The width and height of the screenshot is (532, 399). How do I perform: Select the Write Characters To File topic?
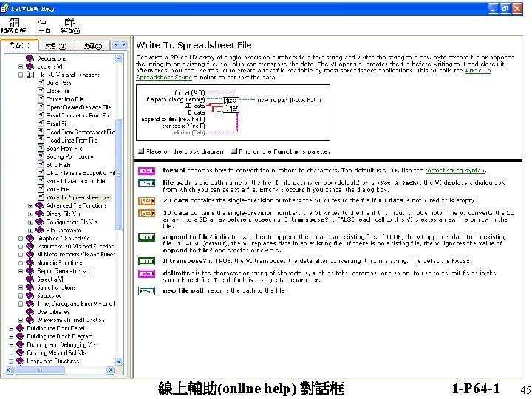[x=76, y=181]
